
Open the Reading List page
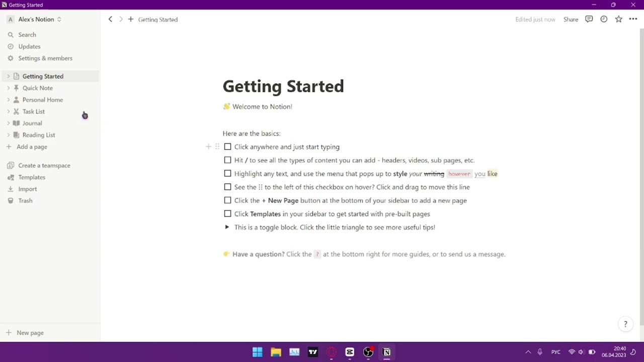(x=39, y=135)
